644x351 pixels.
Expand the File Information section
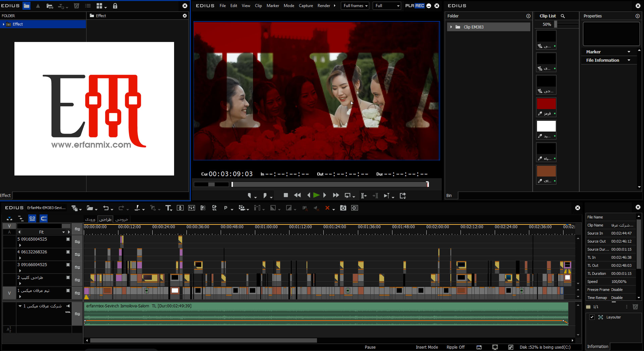629,60
